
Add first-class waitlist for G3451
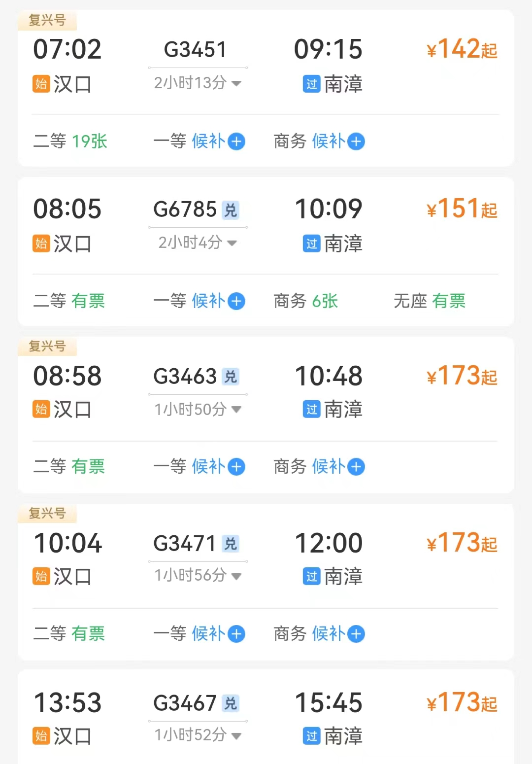236,141
